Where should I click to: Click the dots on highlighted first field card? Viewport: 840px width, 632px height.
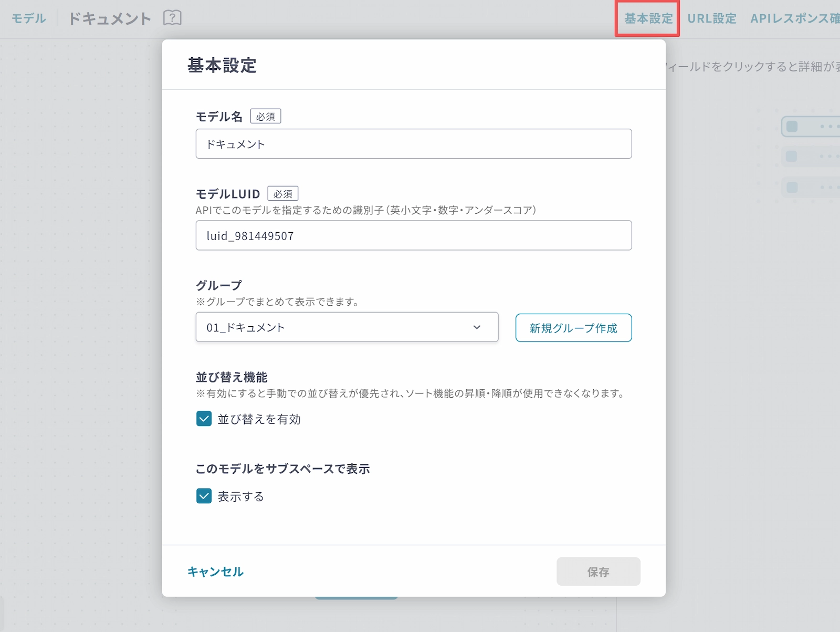(828, 127)
